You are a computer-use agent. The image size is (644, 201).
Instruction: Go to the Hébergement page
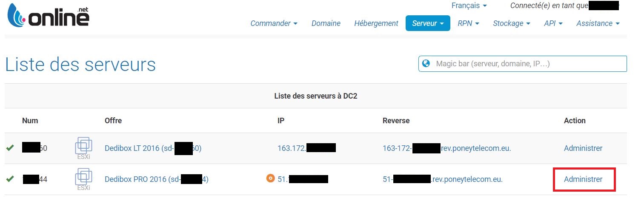click(376, 23)
